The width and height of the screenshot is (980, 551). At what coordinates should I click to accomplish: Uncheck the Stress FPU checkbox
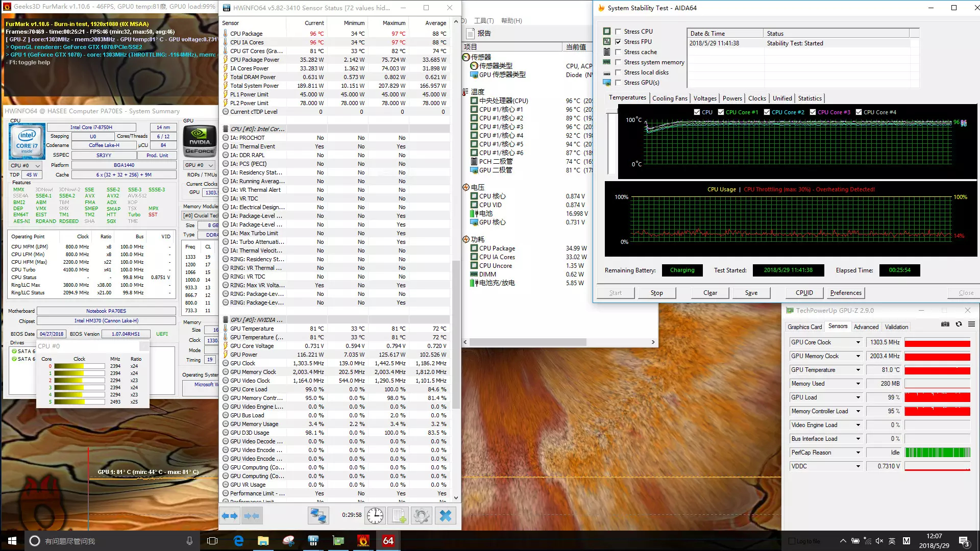tap(618, 42)
